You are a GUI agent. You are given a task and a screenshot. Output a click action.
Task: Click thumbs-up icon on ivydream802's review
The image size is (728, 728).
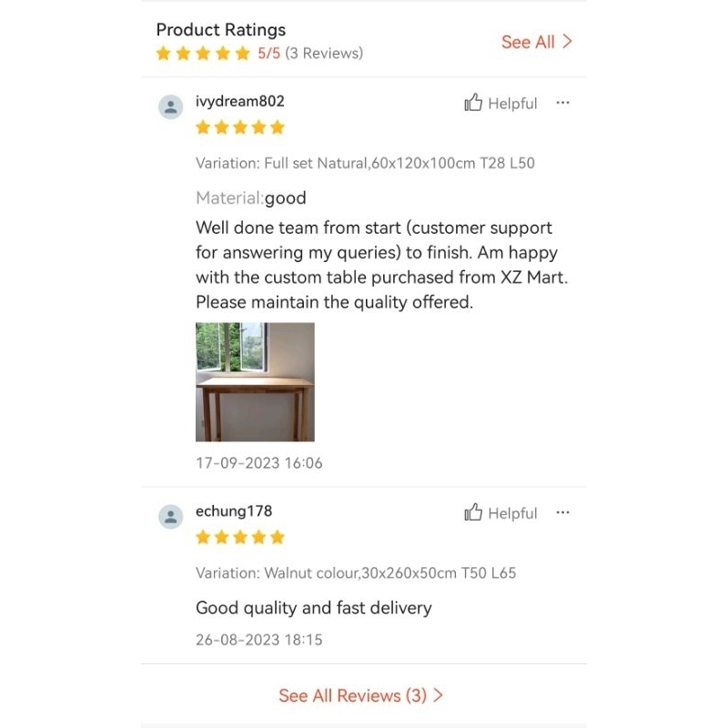473,103
